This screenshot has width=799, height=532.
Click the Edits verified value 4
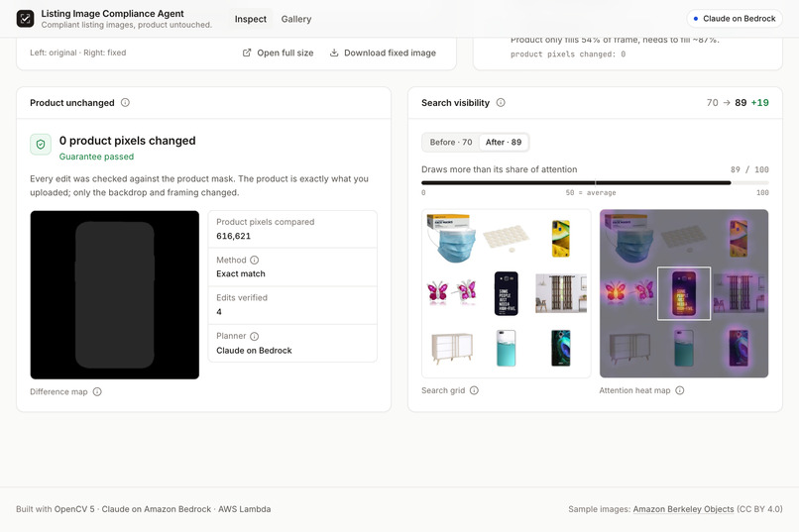219,311
